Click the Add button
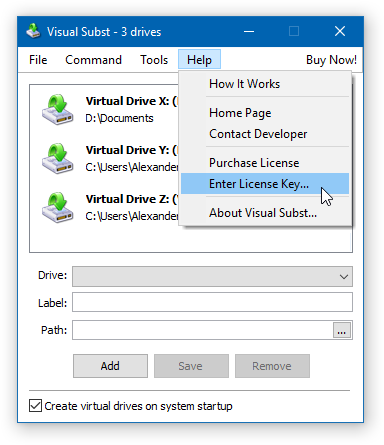This screenshot has height=445, width=384. coord(110,366)
